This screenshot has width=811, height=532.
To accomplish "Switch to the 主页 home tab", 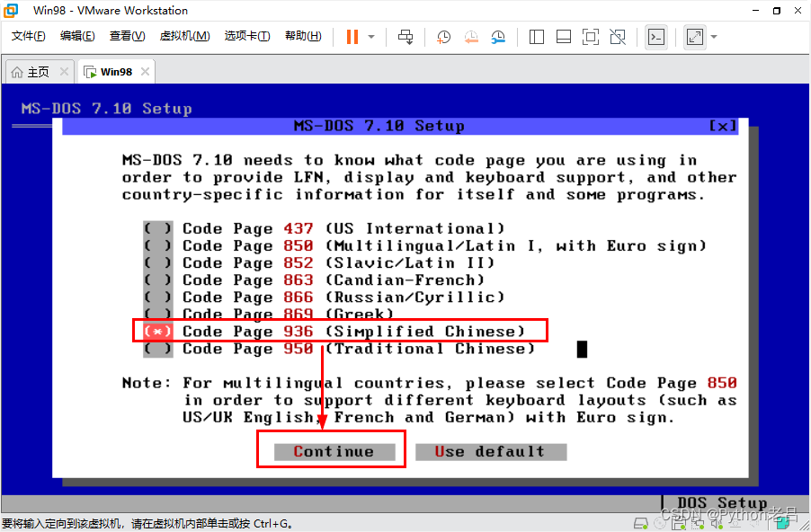I will 39,72.
